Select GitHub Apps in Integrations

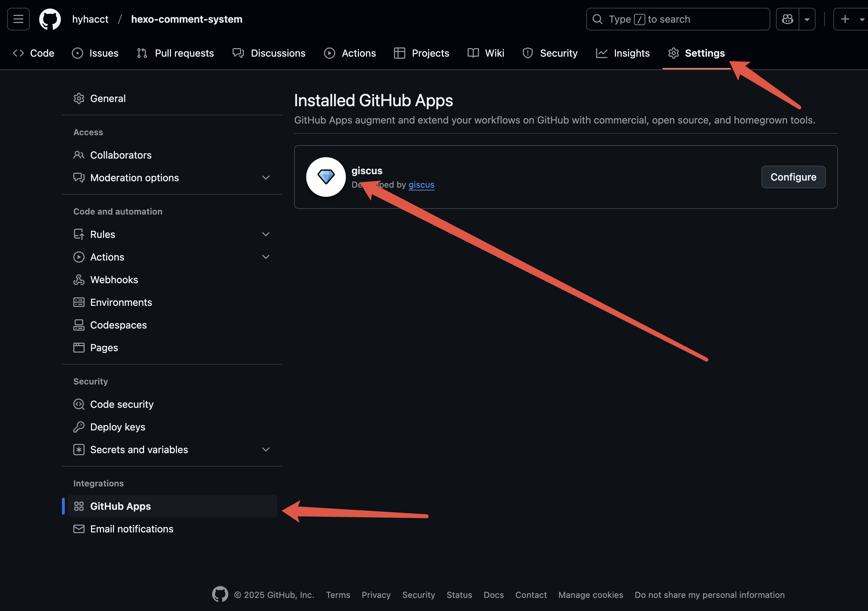click(172, 506)
